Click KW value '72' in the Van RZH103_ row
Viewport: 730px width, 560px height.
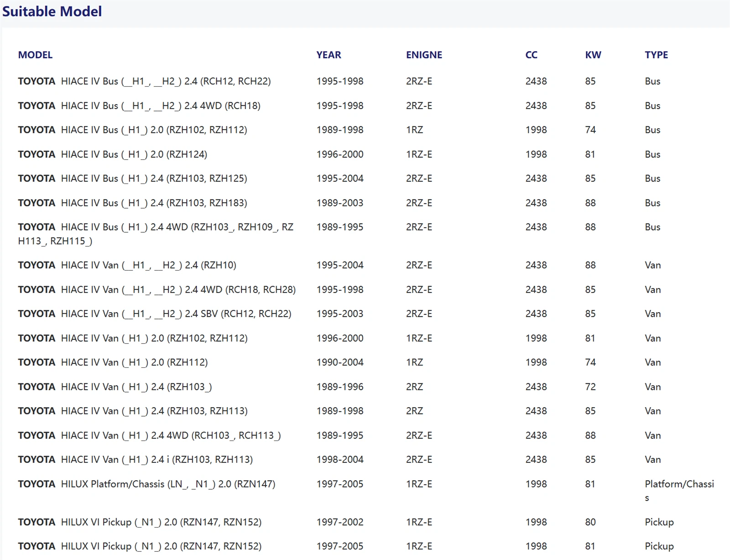[x=590, y=387]
